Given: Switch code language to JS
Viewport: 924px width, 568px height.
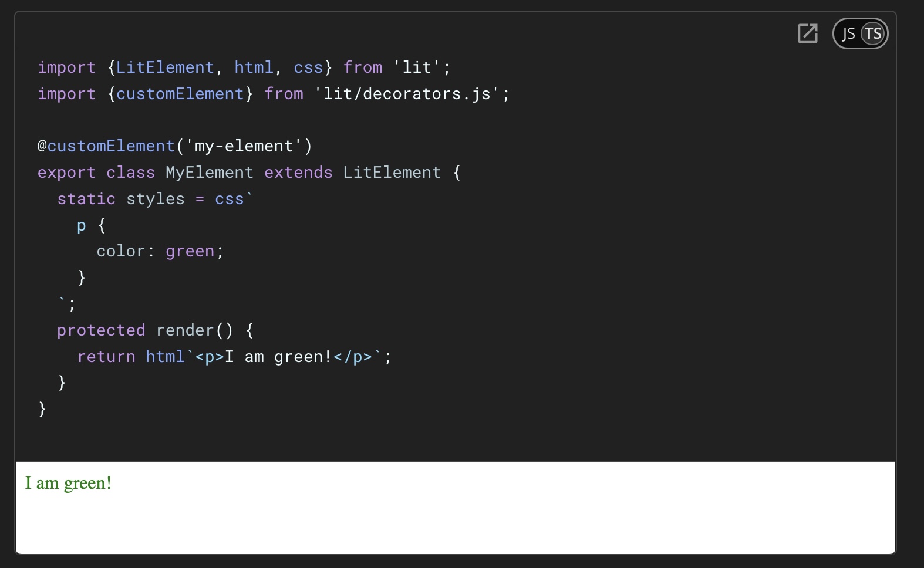Looking at the screenshot, I should click(848, 33).
